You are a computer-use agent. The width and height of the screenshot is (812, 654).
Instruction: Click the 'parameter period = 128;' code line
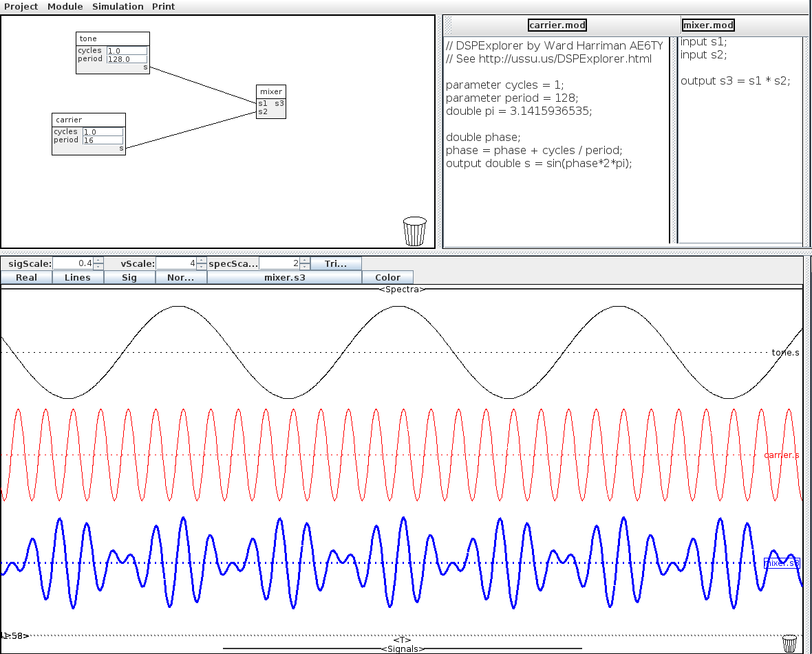[512, 98]
